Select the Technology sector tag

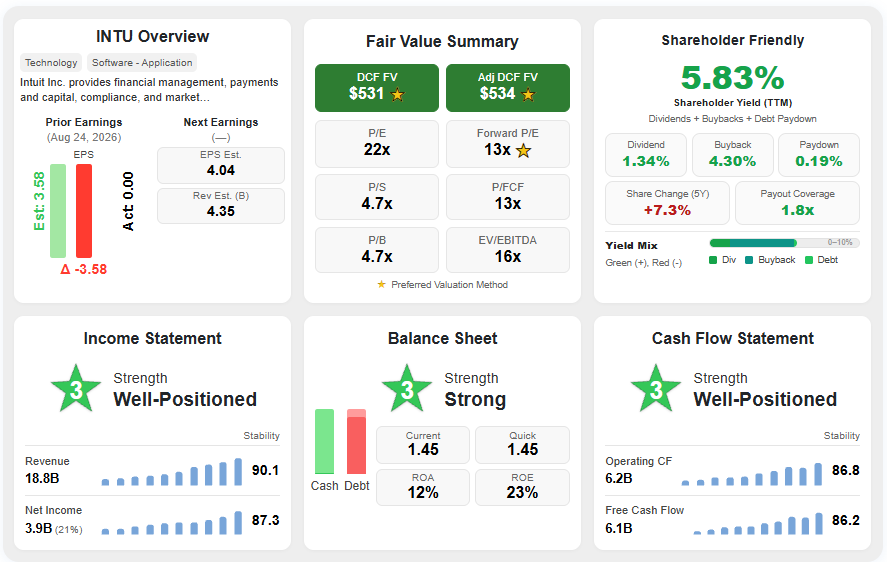click(51, 63)
